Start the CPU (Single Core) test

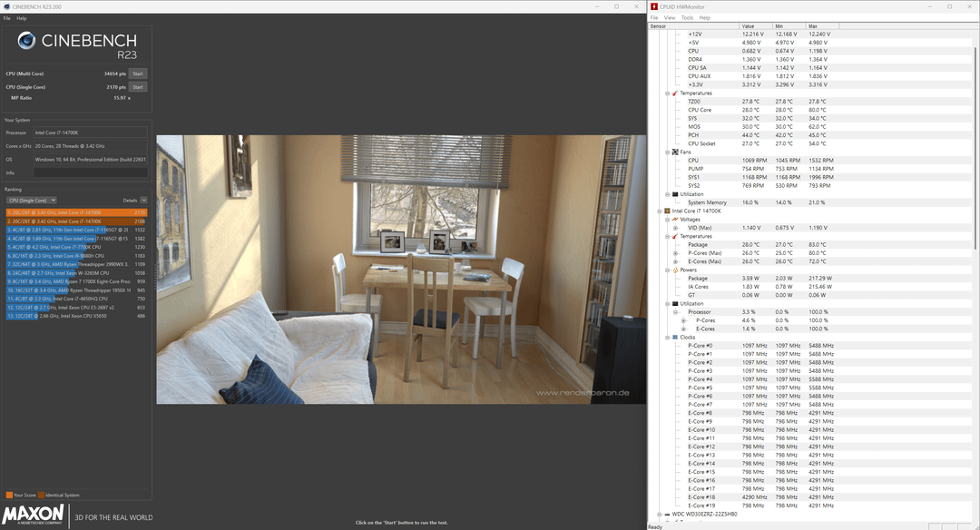coord(138,87)
